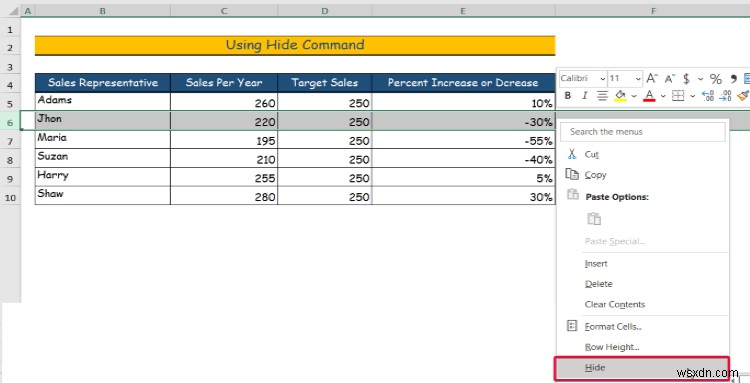The image size is (750, 383).
Task: Apply the yellow fill color bucket
Action: tap(620, 96)
